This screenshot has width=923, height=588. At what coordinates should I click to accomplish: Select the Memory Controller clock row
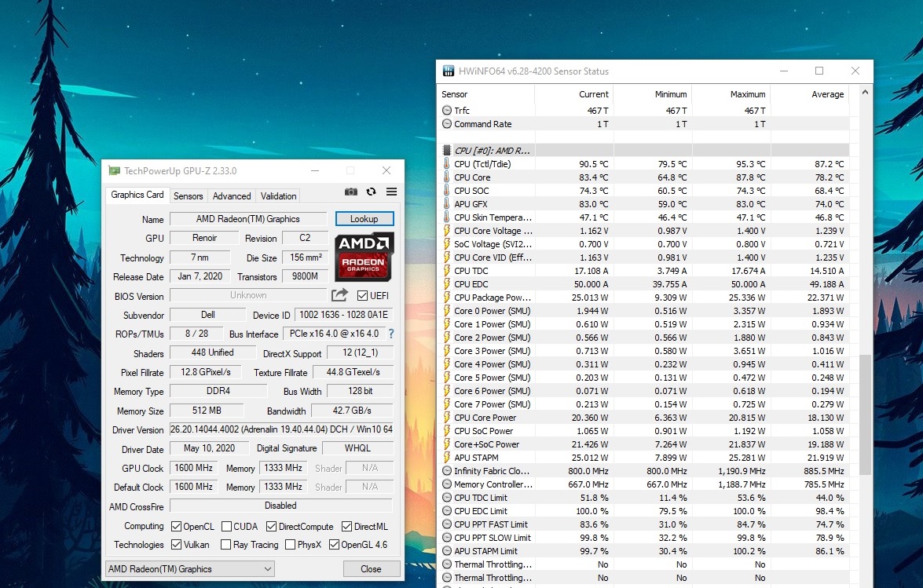[x=643, y=484]
